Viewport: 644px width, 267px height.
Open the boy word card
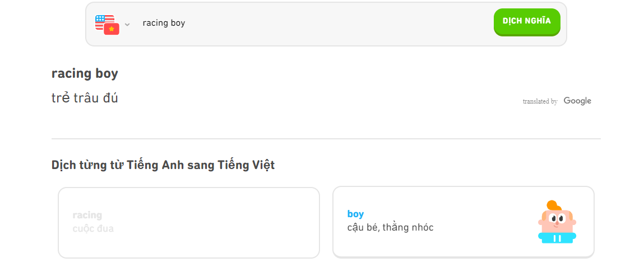464,222
